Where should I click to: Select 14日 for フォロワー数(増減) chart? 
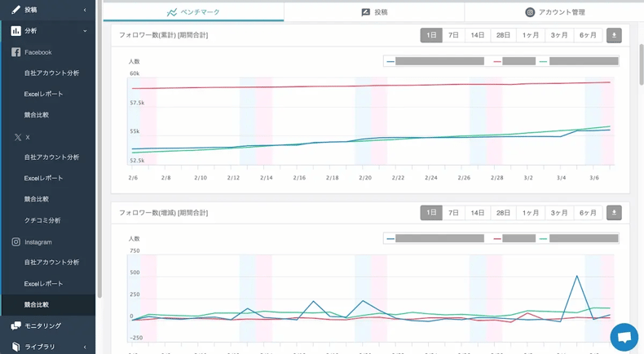tap(477, 213)
